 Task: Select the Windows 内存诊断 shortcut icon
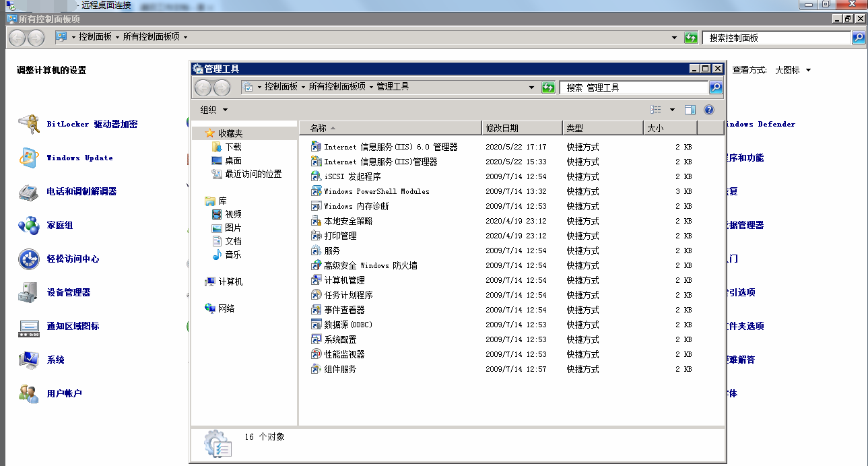[316, 206]
